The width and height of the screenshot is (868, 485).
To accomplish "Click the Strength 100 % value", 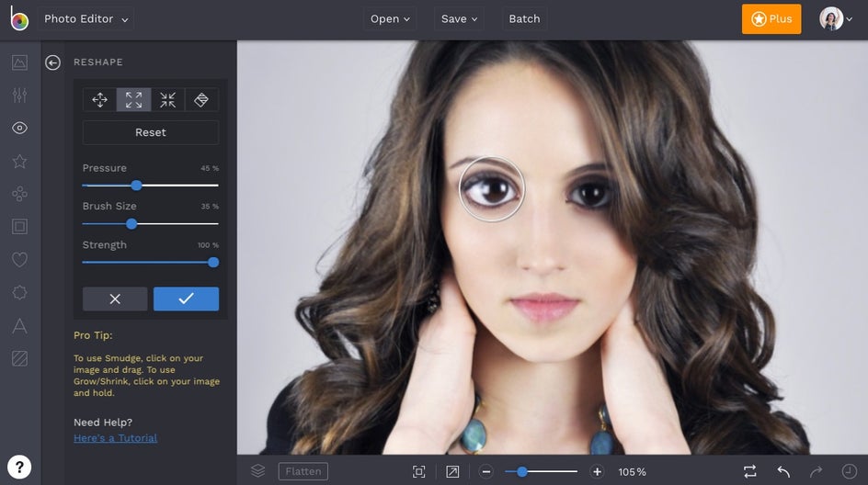I will (x=208, y=245).
